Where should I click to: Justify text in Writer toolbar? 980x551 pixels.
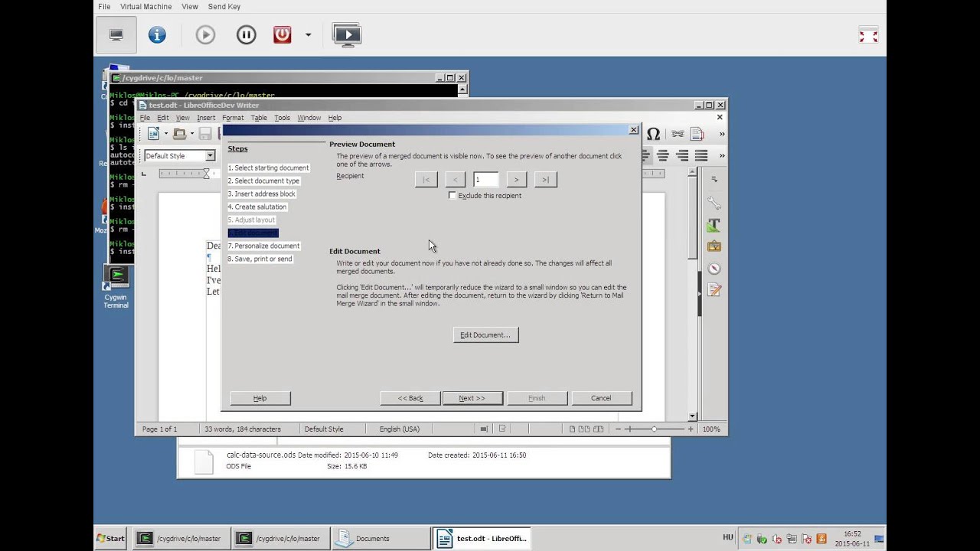pyautogui.click(x=701, y=155)
